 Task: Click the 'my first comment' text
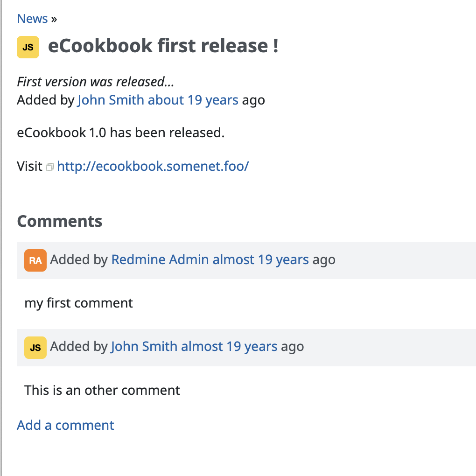coord(78,303)
